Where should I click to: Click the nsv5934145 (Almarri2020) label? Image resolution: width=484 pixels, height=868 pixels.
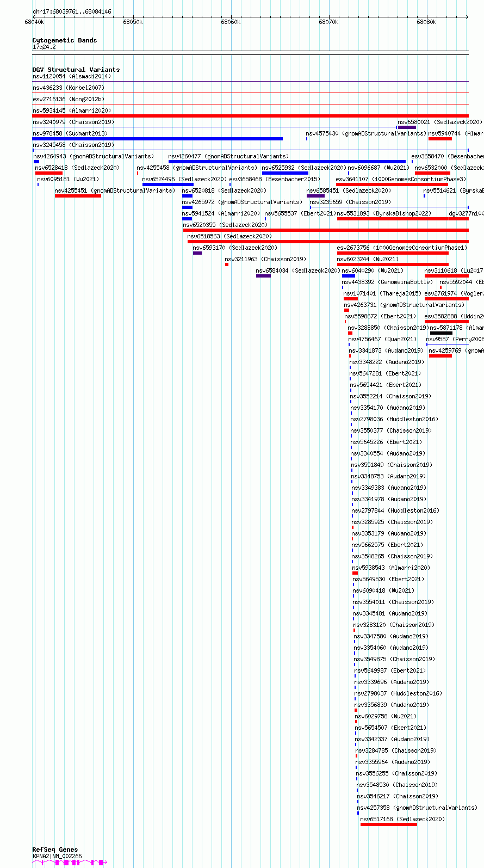[x=71, y=110]
